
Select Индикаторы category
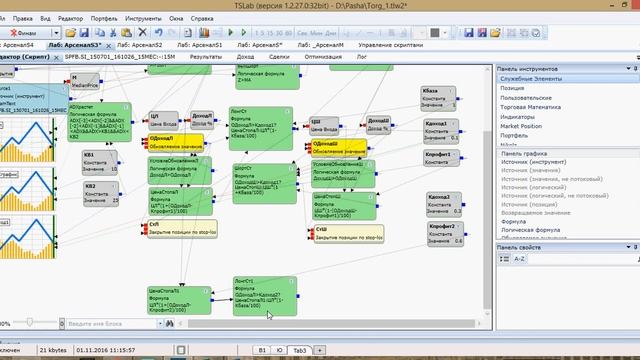click(x=517, y=117)
